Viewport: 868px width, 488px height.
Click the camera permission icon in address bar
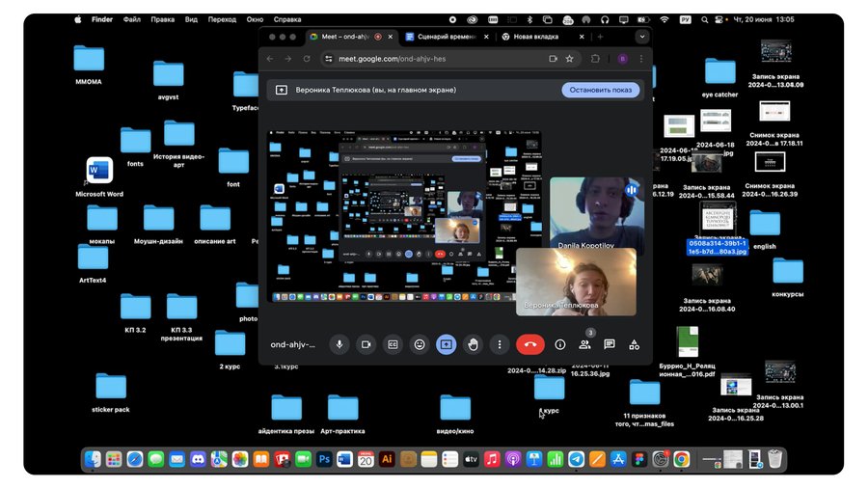click(553, 59)
